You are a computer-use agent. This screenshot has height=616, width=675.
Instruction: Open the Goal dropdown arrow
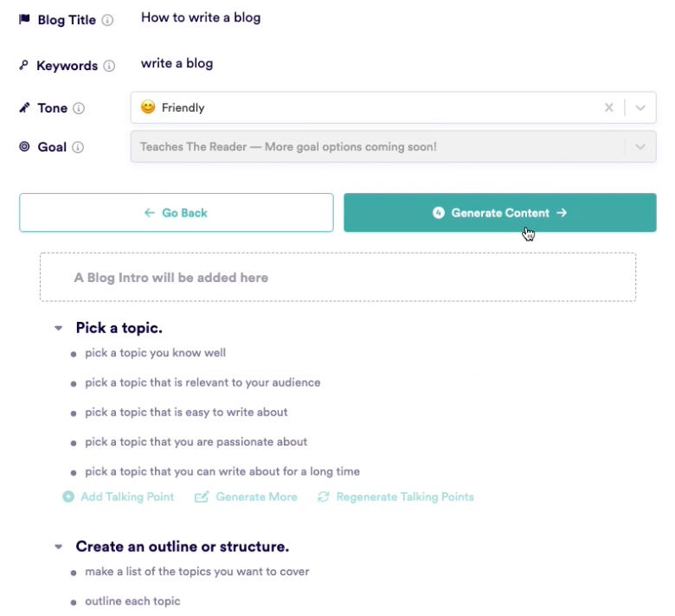pos(640,147)
